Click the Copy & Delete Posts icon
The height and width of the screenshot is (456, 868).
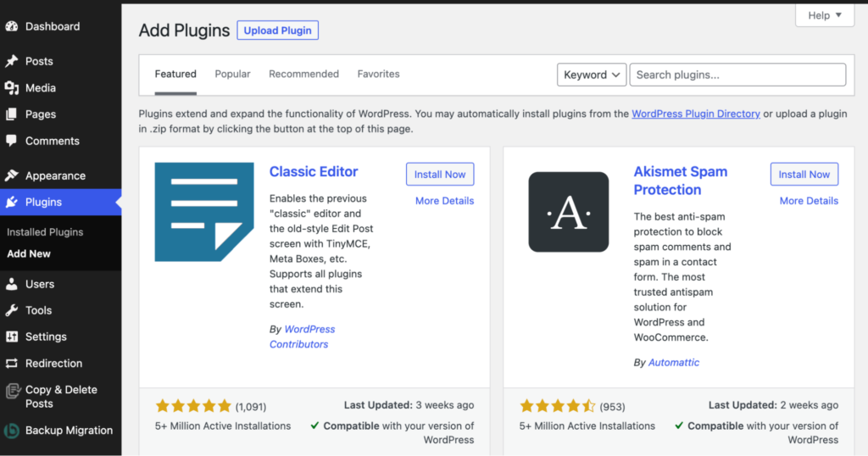12,391
